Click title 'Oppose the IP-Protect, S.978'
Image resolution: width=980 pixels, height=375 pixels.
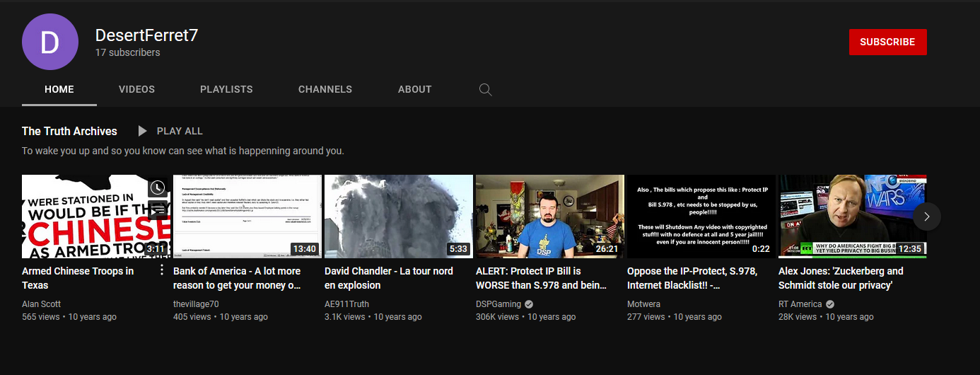[692, 278]
